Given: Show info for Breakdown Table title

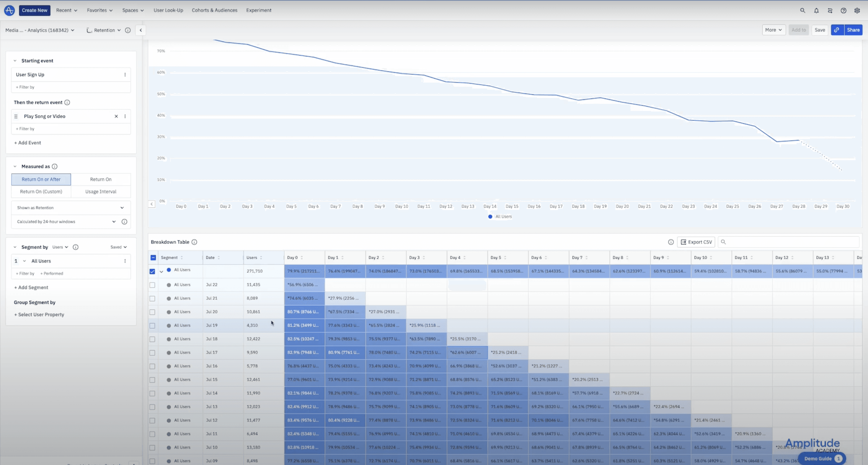Looking at the screenshot, I should pyautogui.click(x=195, y=242).
